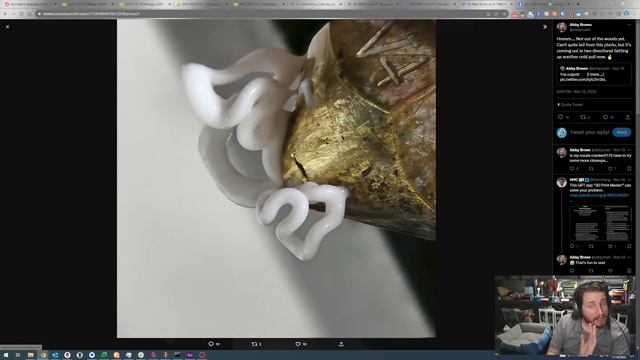Viewport: 640px width, 360px height.
Task: Collapse the tweet sidebar with the double-arrow icon
Action: coord(544,27)
